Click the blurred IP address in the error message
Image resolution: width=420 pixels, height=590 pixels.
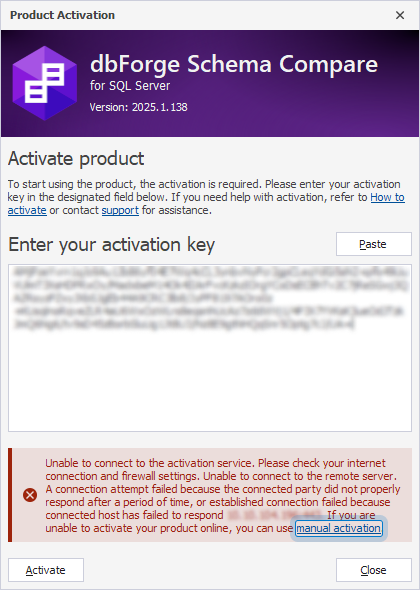(274, 515)
